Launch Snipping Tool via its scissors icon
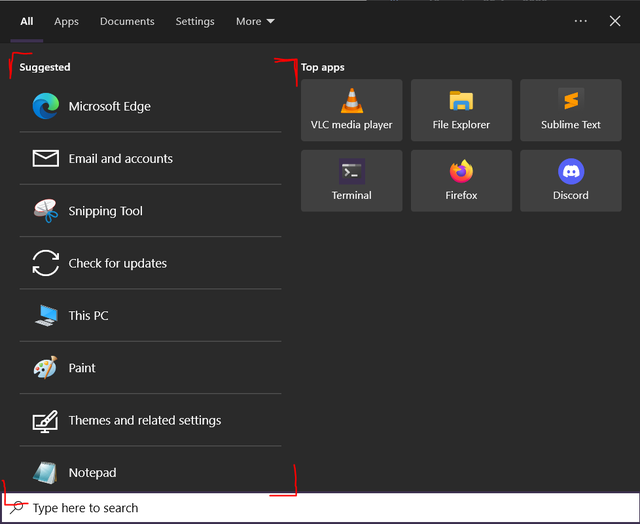This screenshot has height=524, width=640. (46, 211)
